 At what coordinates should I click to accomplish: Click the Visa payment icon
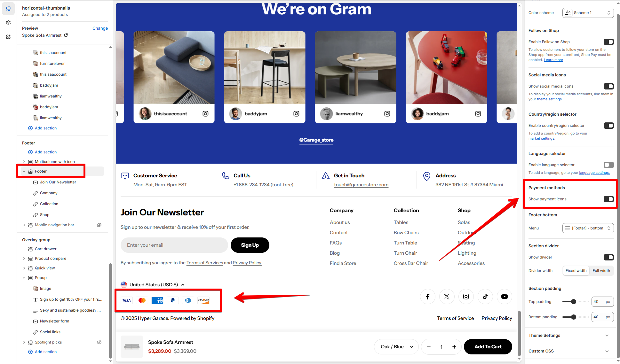coord(127,300)
